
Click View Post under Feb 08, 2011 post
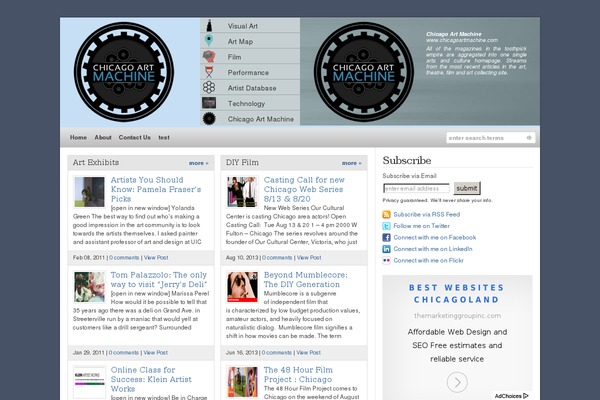point(156,258)
